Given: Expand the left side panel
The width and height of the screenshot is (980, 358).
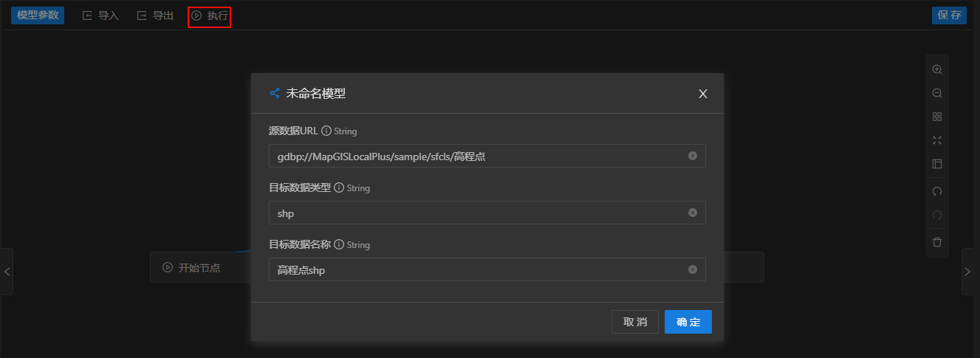Looking at the screenshot, I should 7,272.
